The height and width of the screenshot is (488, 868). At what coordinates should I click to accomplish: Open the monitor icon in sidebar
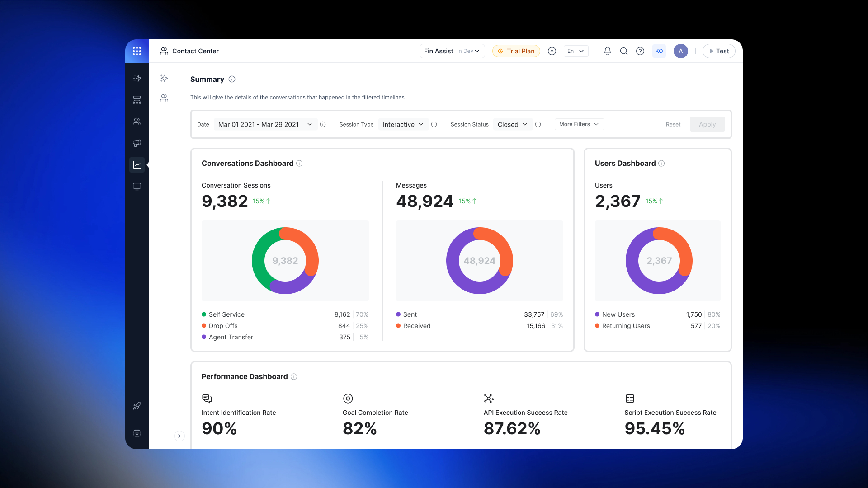(137, 187)
